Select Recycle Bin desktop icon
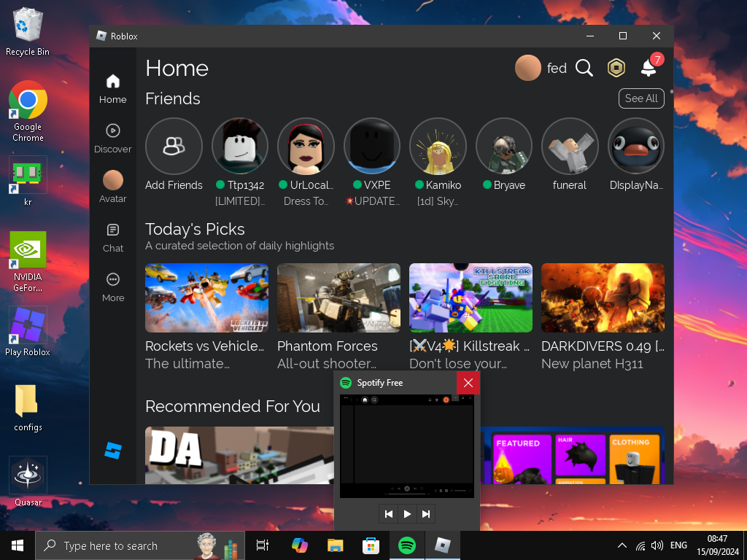This screenshot has width=747, height=560. point(28,31)
